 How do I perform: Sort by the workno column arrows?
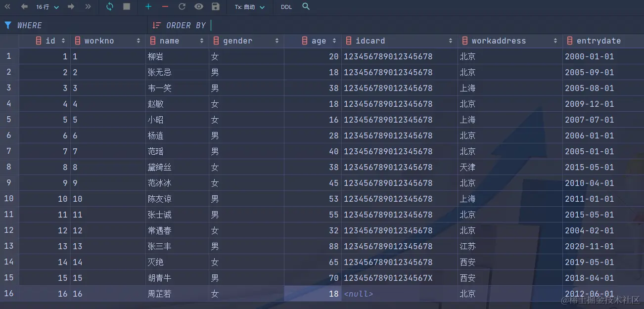(138, 41)
